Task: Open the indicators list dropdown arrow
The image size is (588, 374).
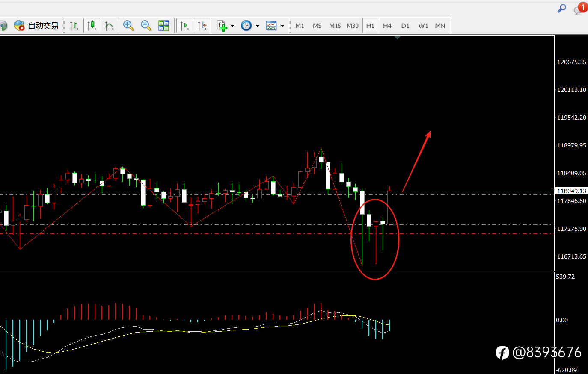Action: (x=232, y=26)
